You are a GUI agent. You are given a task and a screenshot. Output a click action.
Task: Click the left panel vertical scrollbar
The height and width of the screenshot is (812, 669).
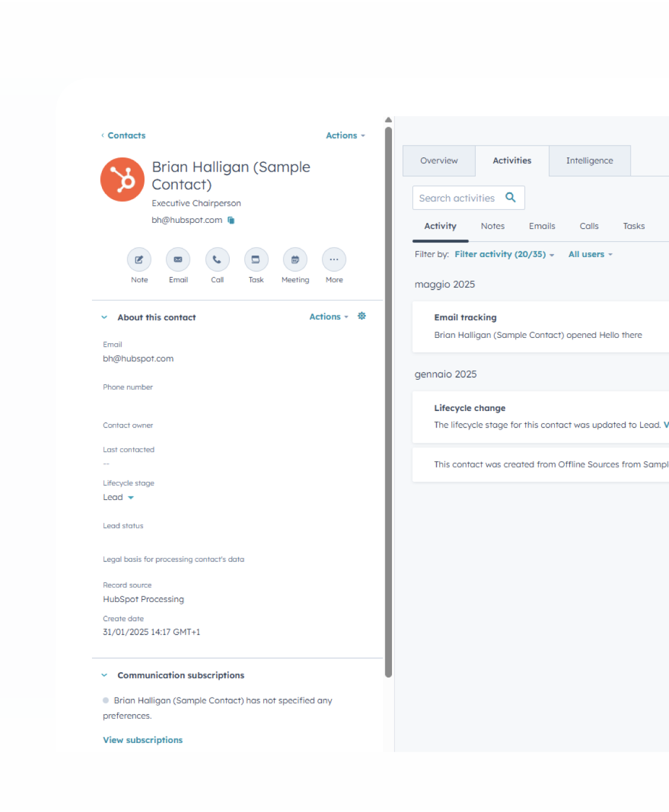[x=388, y=402]
